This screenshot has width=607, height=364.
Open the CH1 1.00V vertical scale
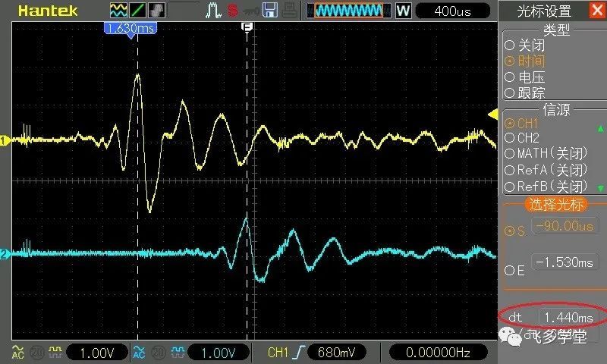coord(97,353)
